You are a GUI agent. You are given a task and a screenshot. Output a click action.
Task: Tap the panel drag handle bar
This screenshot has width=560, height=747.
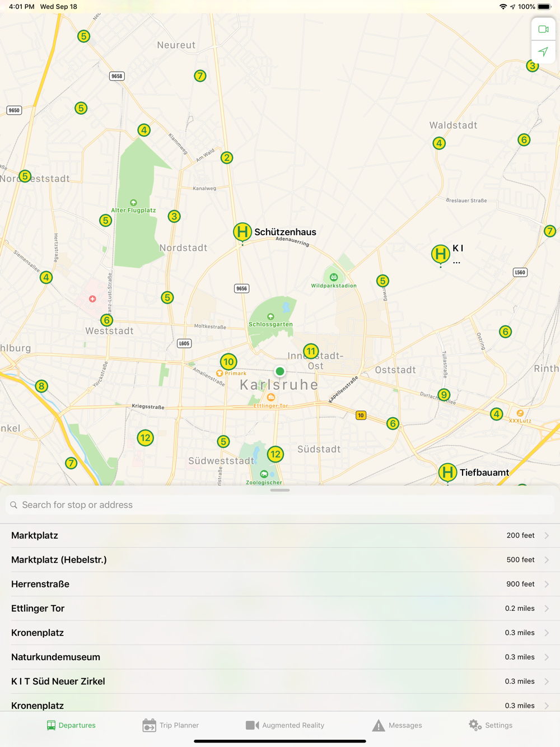[x=280, y=490]
